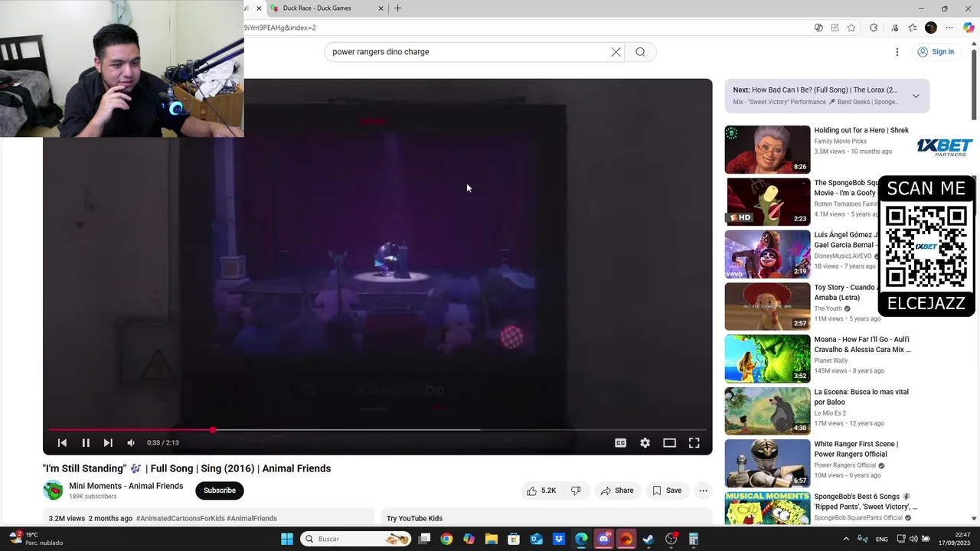The width and height of the screenshot is (980, 551).
Task: Open Outlook from the taskbar
Action: point(537,539)
